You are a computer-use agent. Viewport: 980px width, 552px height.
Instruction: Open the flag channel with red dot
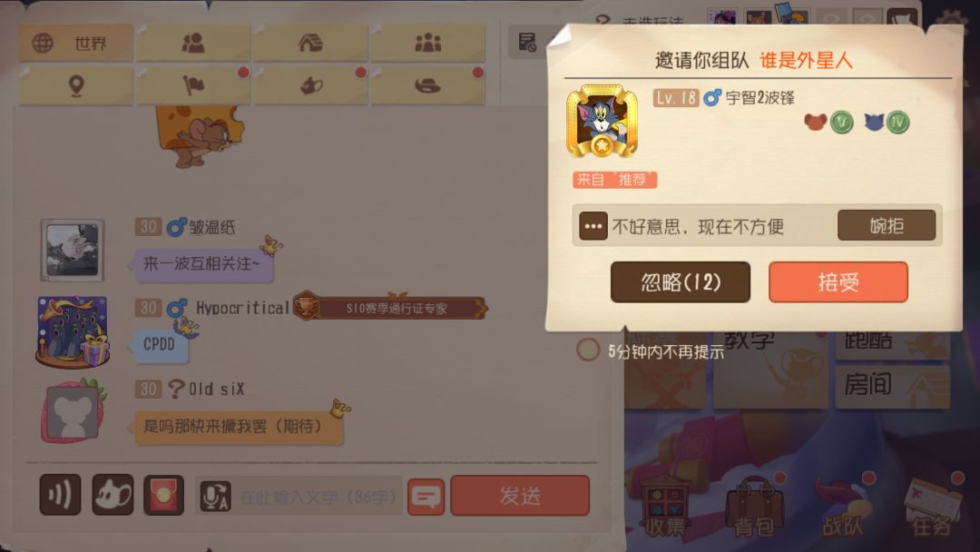point(193,85)
